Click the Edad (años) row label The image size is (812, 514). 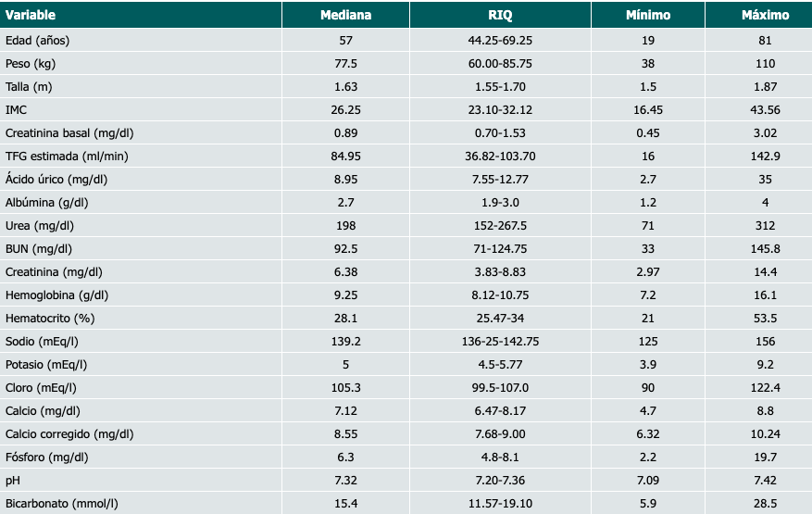click(x=37, y=40)
